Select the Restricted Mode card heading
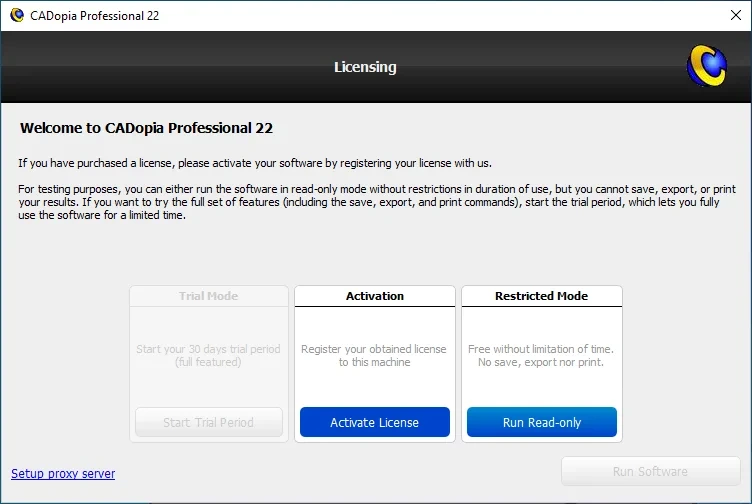Image resolution: width=752 pixels, height=504 pixels. tap(541, 296)
